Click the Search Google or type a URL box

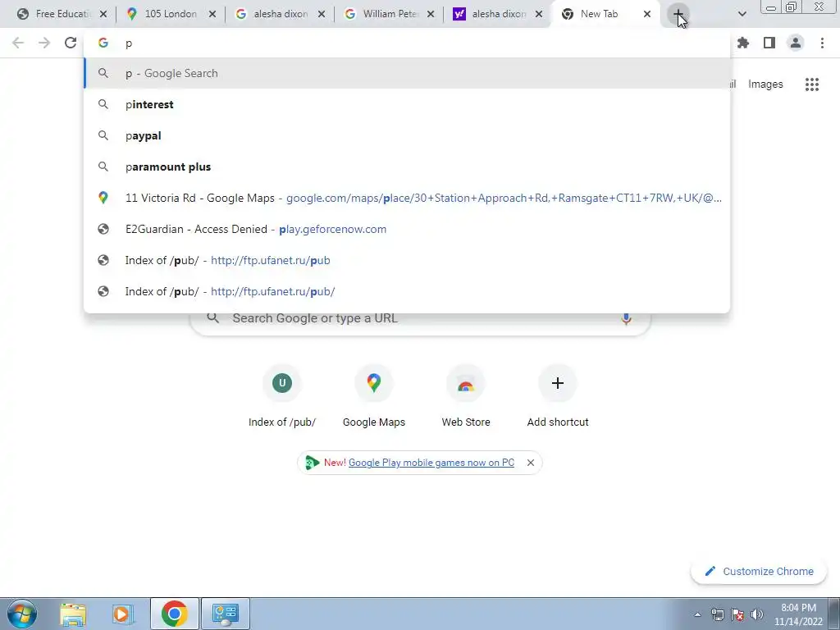click(x=421, y=318)
